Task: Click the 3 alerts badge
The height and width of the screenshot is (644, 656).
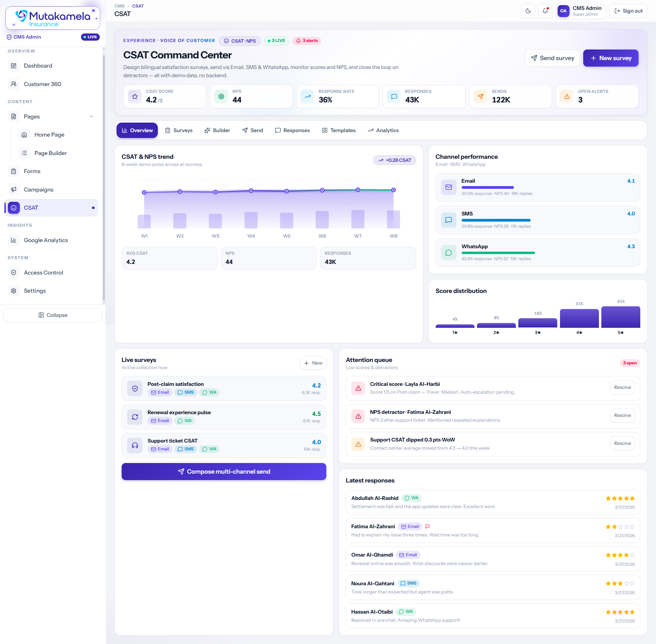Action: pos(307,41)
